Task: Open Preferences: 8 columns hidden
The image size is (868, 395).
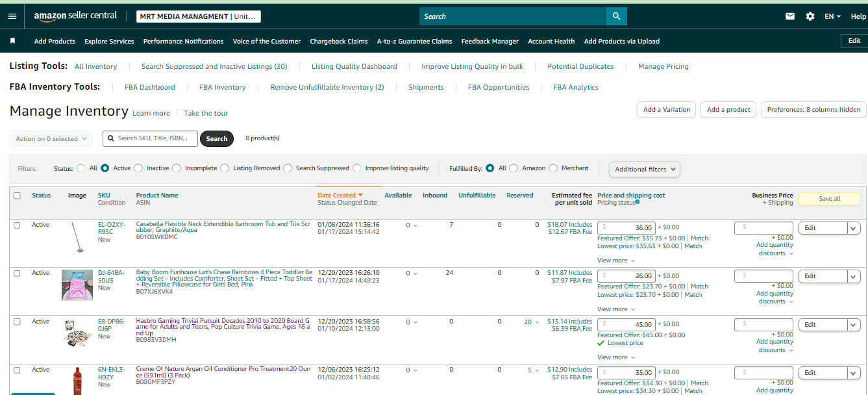Action: pos(813,110)
